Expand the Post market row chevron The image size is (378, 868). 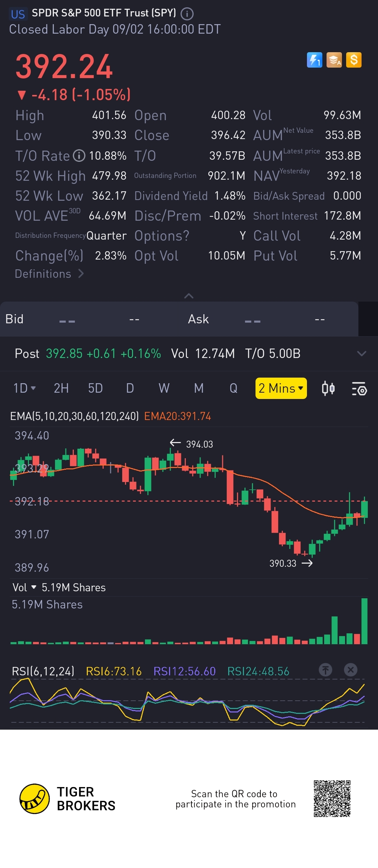(362, 353)
